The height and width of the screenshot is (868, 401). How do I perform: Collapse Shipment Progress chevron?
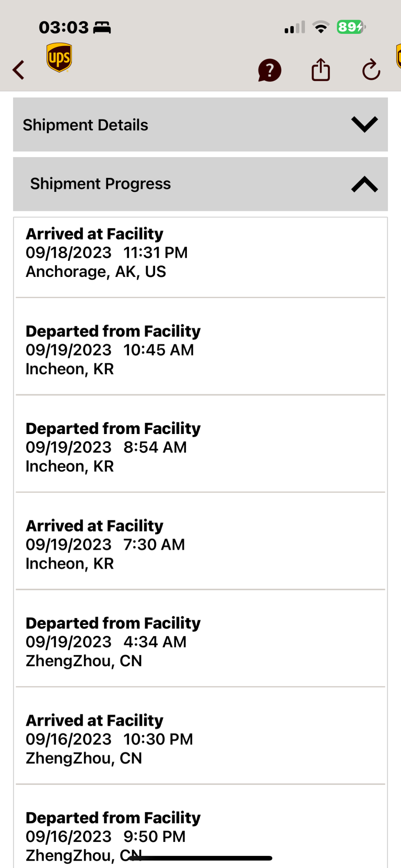tap(365, 184)
